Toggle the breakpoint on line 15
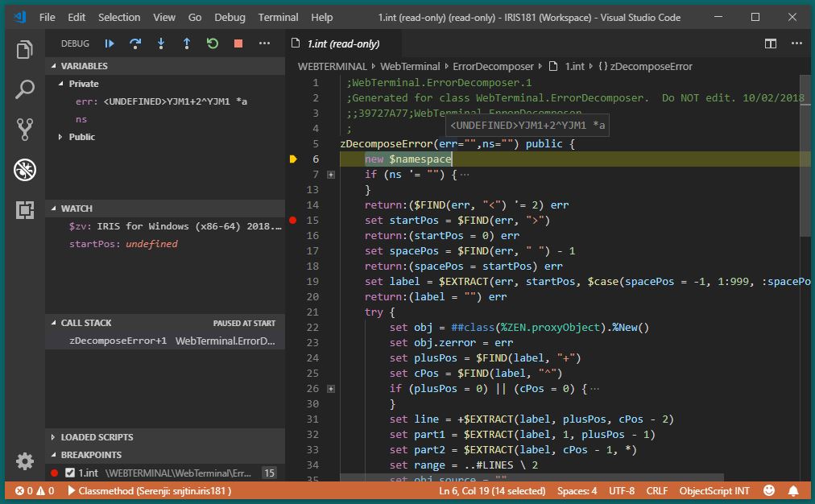 (x=293, y=221)
